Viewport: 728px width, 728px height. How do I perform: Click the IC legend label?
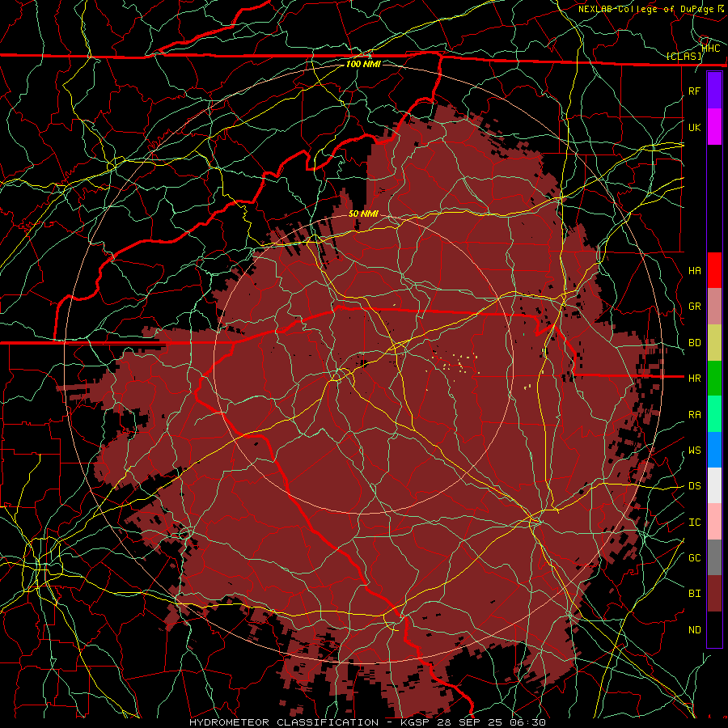click(694, 523)
